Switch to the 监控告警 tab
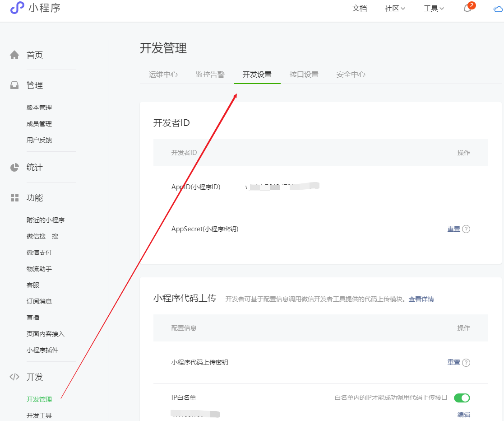The height and width of the screenshot is (421, 504). pyautogui.click(x=210, y=75)
